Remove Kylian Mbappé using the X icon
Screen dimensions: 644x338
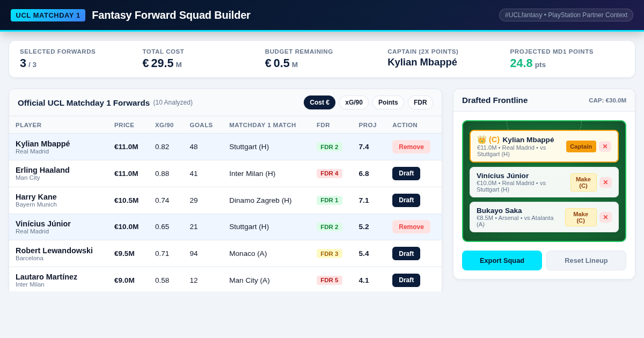click(x=605, y=146)
